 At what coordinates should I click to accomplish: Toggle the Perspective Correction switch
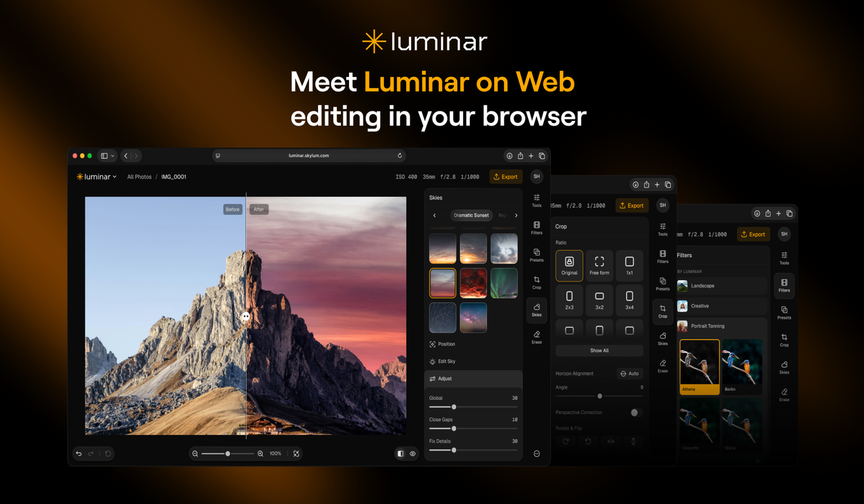[636, 412]
